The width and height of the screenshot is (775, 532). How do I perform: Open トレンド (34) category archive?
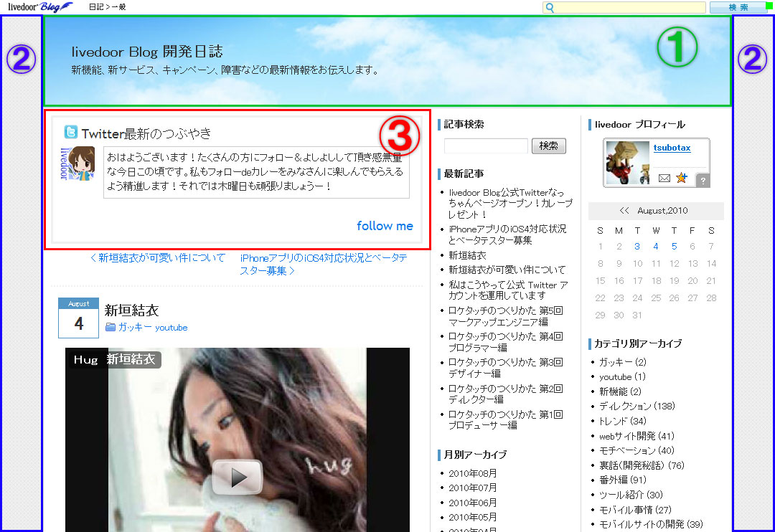(x=622, y=421)
